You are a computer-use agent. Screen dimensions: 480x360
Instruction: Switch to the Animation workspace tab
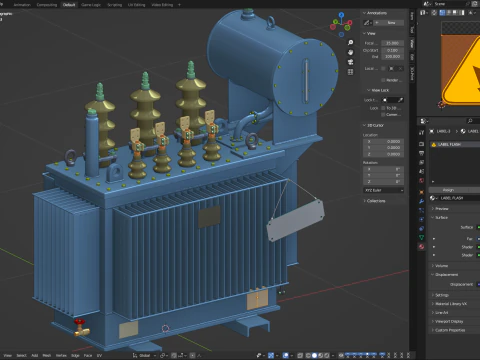[22, 5]
